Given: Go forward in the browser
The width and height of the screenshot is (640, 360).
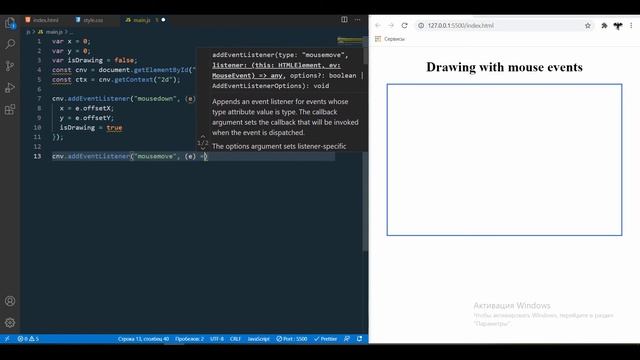Looking at the screenshot, I should [391, 25].
